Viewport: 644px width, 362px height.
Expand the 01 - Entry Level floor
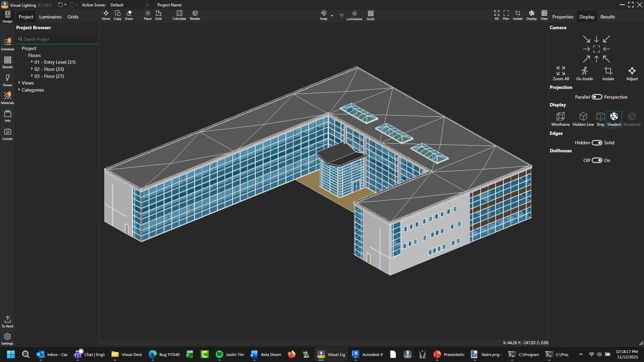32,62
